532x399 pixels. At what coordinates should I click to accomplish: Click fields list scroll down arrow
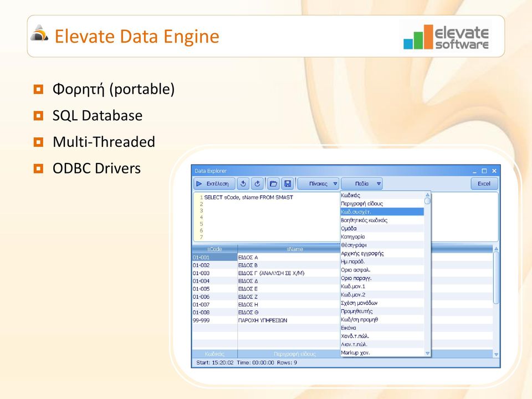click(427, 353)
